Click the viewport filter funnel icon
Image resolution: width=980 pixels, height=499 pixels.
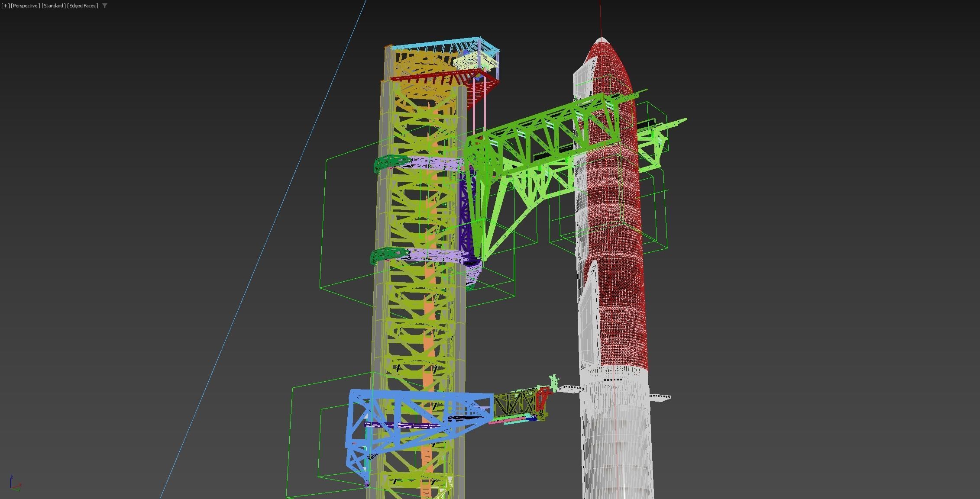pyautogui.click(x=105, y=6)
